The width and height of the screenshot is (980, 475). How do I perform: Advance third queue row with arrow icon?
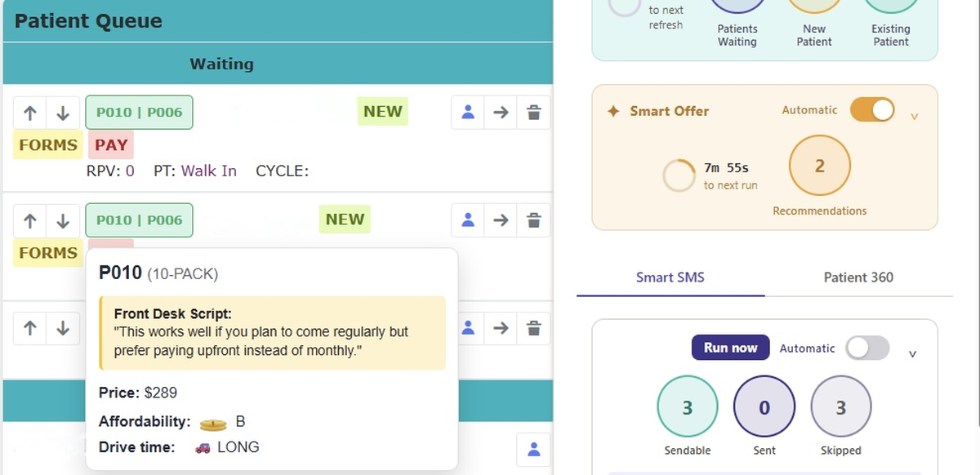(501, 328)
